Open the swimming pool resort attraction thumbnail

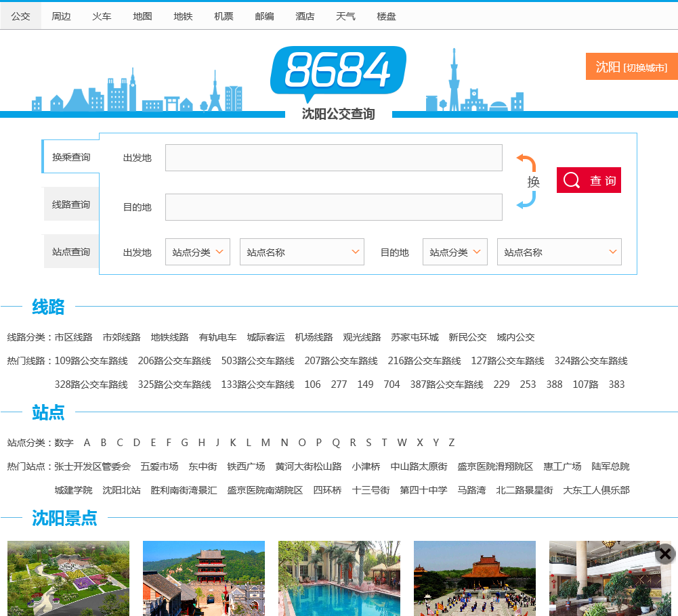coord(339,578)
